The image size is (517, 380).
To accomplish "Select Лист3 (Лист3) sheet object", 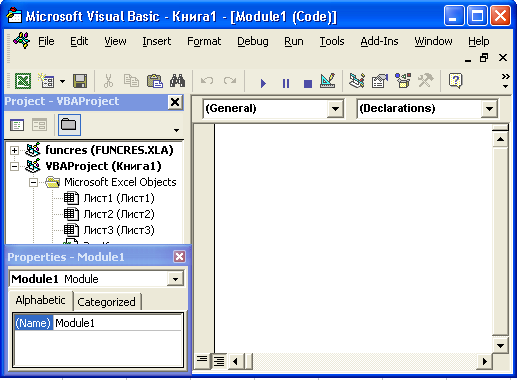I will pos(119,230).
